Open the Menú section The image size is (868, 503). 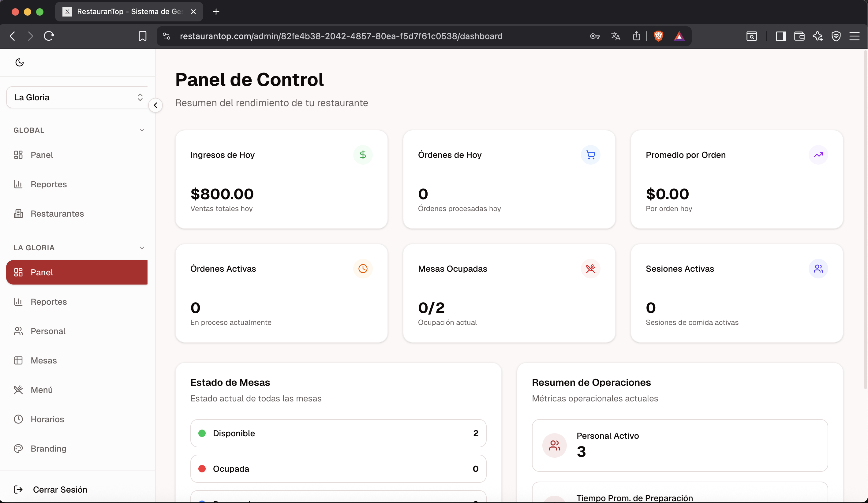(x=41, y=390)
